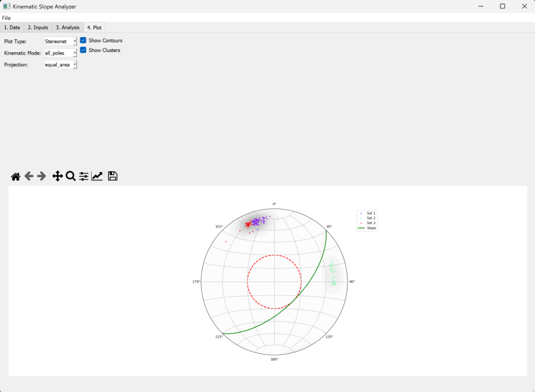The image size is (535, 392).
Task: Go forward to next view arrow
Action: (42, 176)
